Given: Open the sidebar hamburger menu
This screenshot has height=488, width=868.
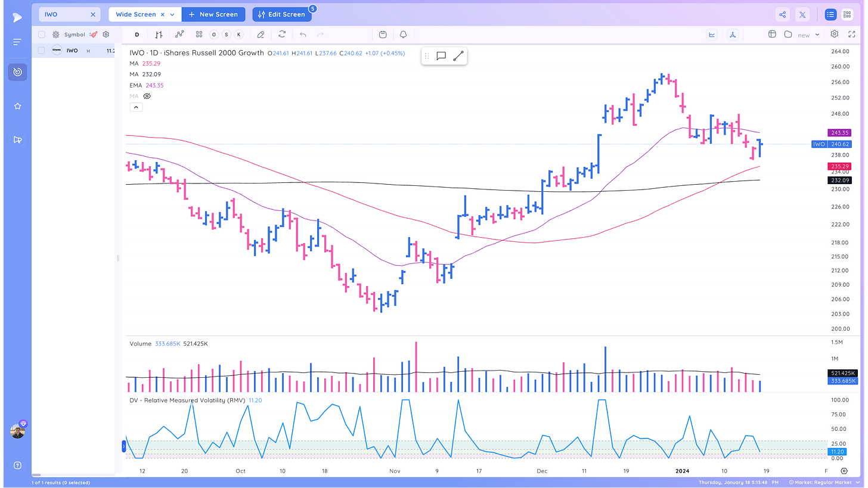Looking at the screenshot, I should click(x=17, y=42).
